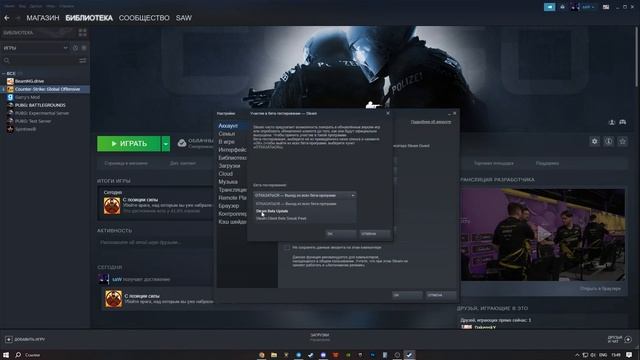This screenshot has height=360, width=640.
Task: Select Семья in settings sidebar
Action: pos(227,134)
